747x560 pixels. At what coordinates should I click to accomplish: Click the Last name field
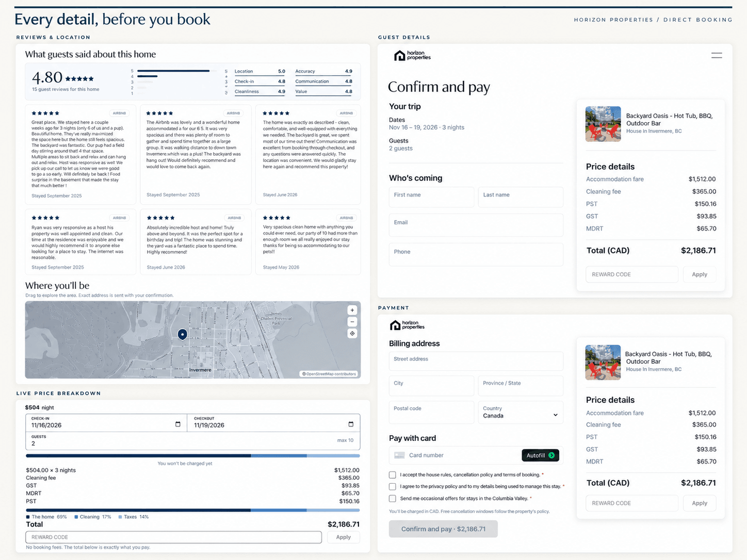point(521,197)
